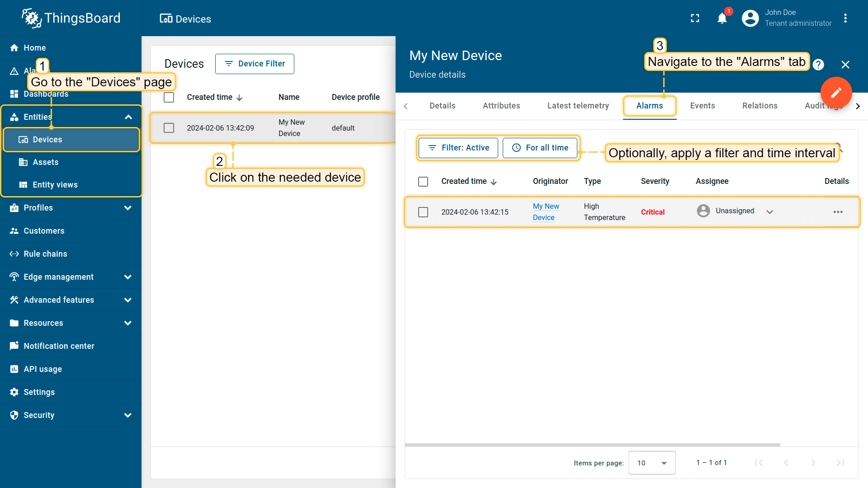Click alarm row details ellipsis icon
The image size is (868, 488).
point(838,212)
